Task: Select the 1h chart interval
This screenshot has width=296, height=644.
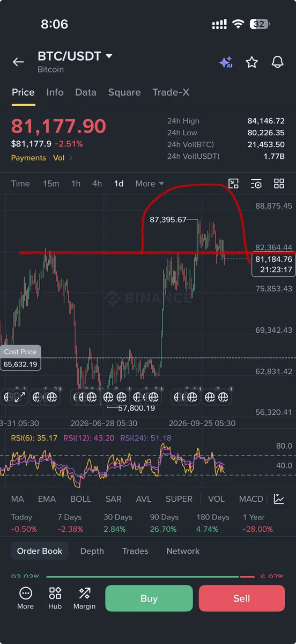Action: click(76, 184)
